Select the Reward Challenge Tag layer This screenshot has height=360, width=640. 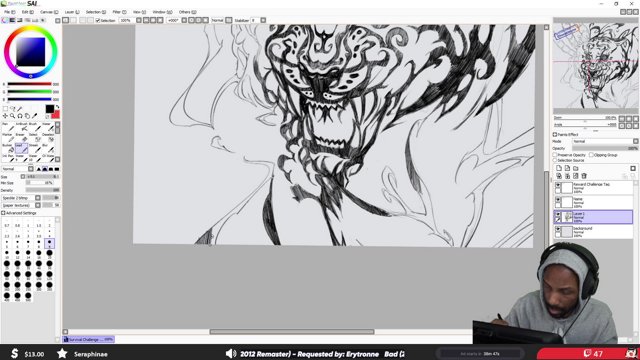pyautogui.click(x=594, y=188)
